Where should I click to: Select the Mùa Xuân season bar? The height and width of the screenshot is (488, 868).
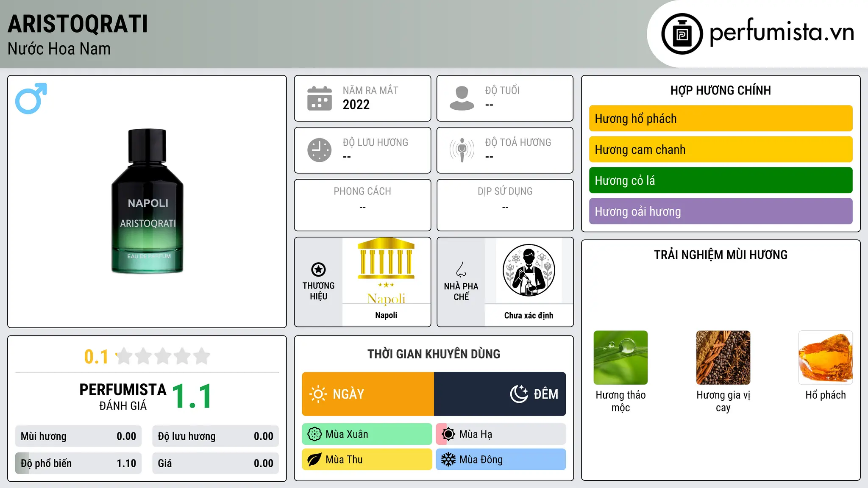click(x=367, y=434)
